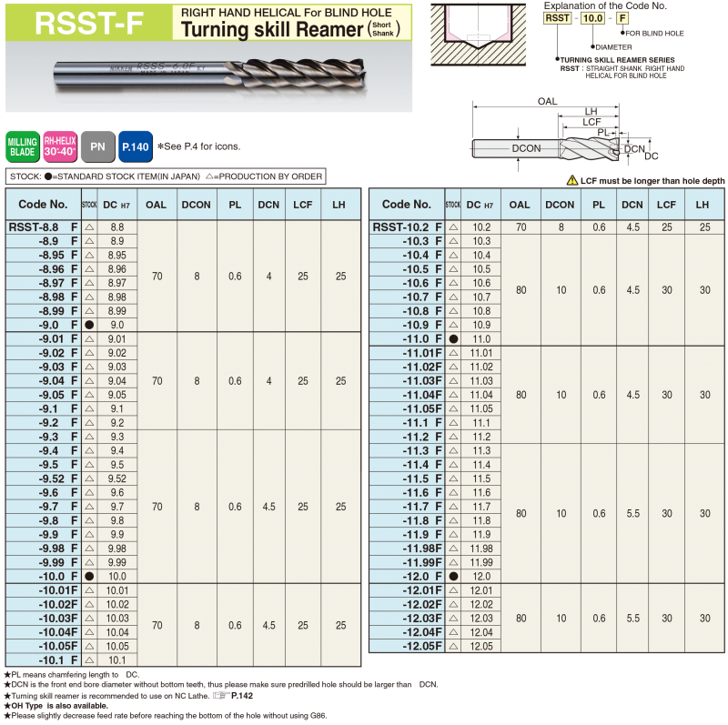Click the DCON label in dimension drawing
This screenshot has height=725, width=728.
526,148
